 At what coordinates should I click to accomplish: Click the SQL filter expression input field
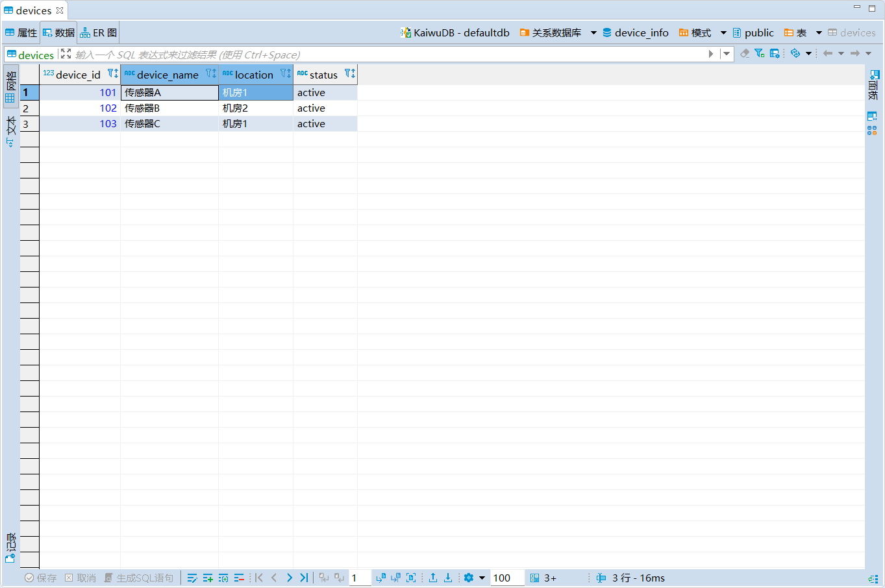[x=390, y=55]
